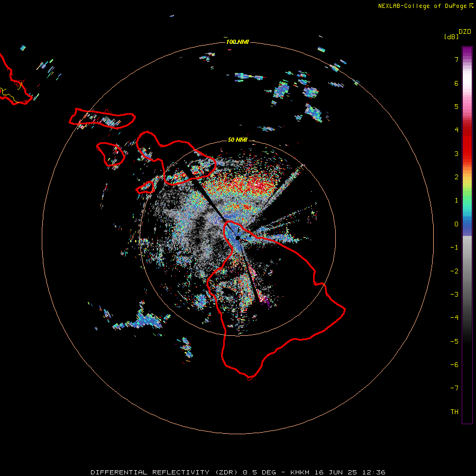Click the 6 value on the color scale
This screenshot has width=476, height=476.
click(x=456, y=83)
